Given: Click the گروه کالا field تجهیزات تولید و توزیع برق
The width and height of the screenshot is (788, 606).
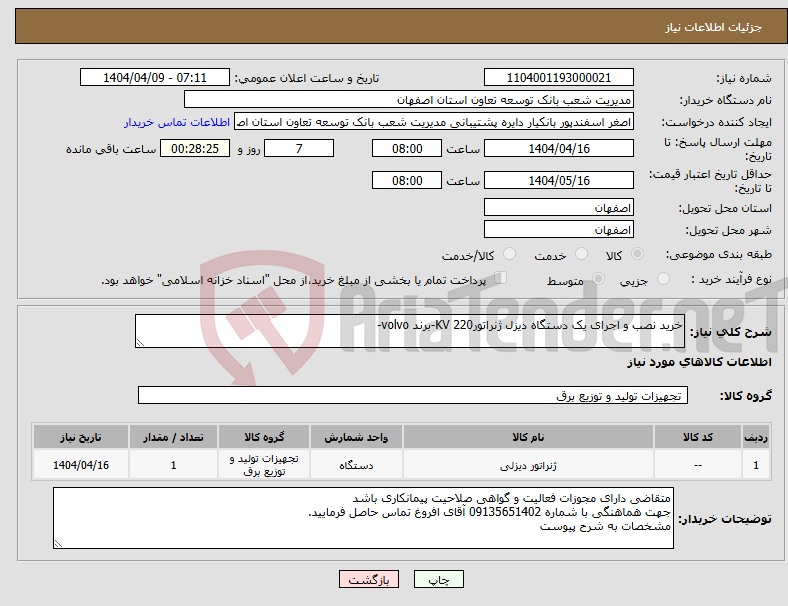Looking at the screenshot, I should pyautogui.click(x=413, y=395).
